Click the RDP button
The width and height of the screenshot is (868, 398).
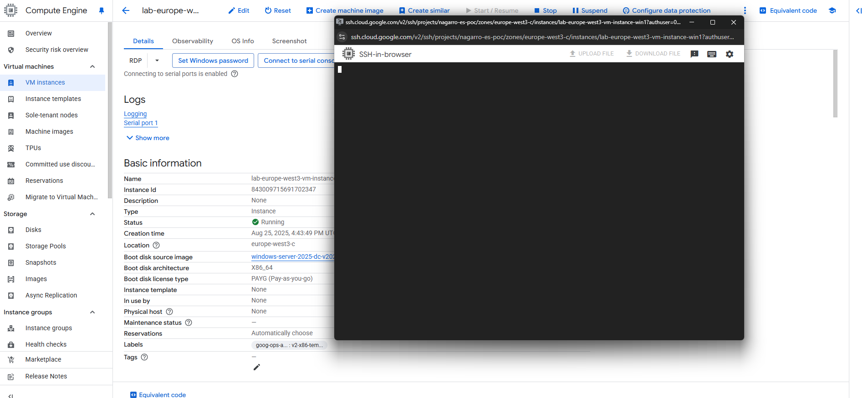click(136, 60)
